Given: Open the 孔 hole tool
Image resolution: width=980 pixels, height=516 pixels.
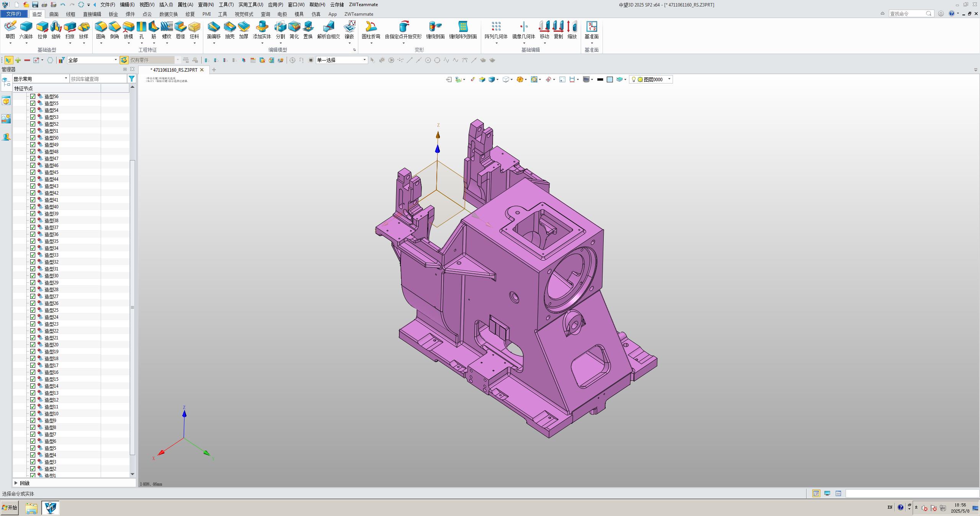Looking at the screenshot, I should 141,30.
